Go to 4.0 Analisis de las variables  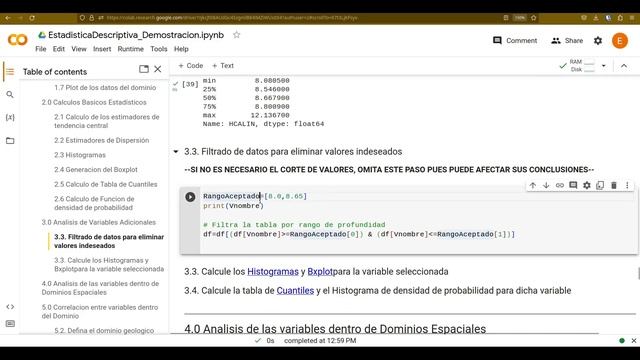[100, 288]
